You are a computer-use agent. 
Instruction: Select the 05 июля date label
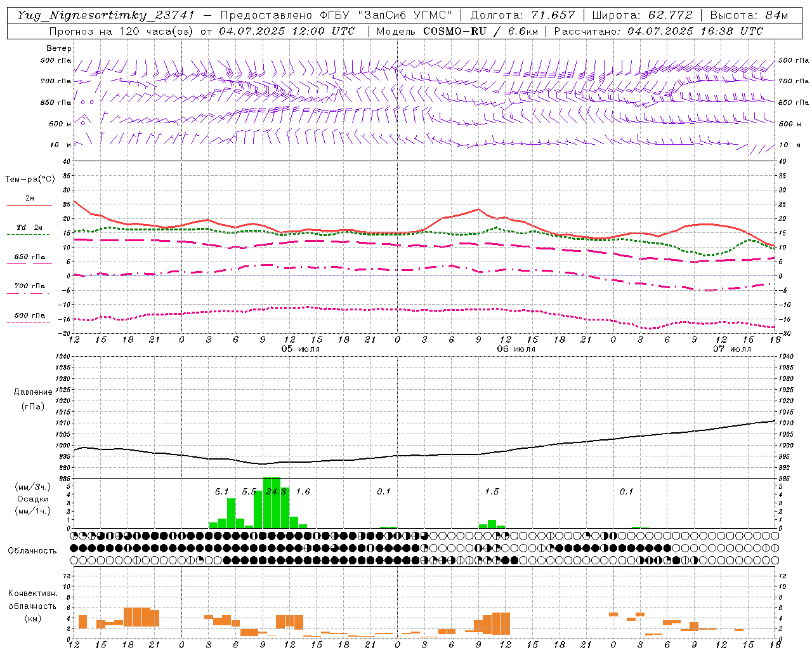[x=301, y=349]
